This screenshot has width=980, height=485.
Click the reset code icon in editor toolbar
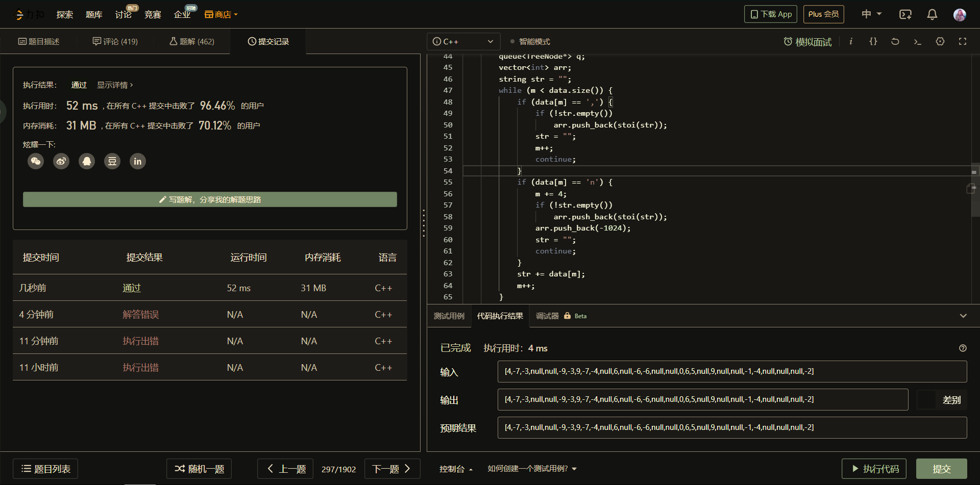click(895, 42)
